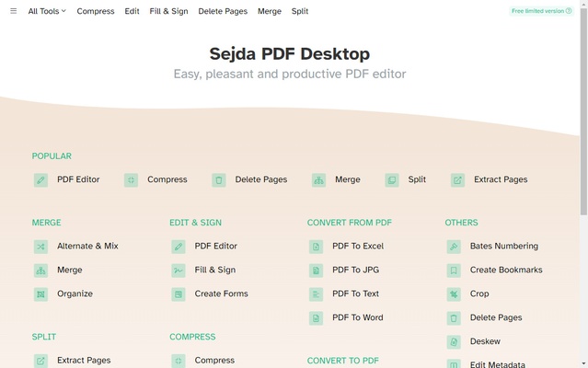Viewport: 588px width, 368px height.
Task: Click the Merge icon in the Merge section
Action: pos(40,270)
